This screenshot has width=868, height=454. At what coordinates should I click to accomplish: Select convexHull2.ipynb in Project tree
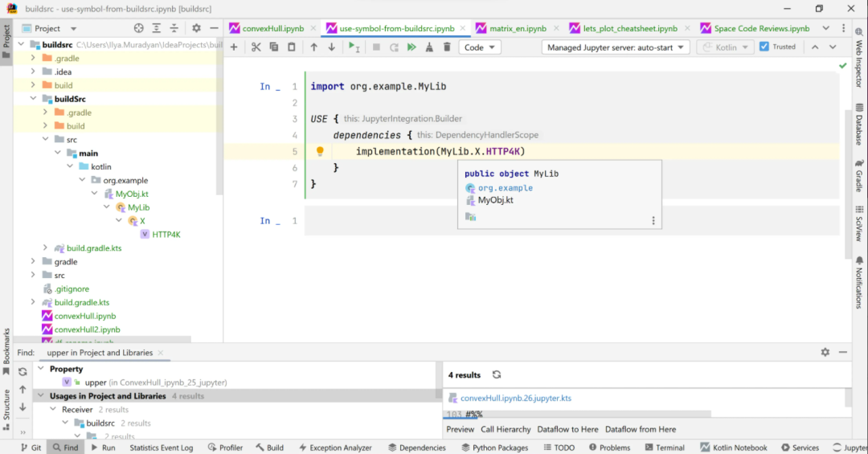tap(87, 329)
